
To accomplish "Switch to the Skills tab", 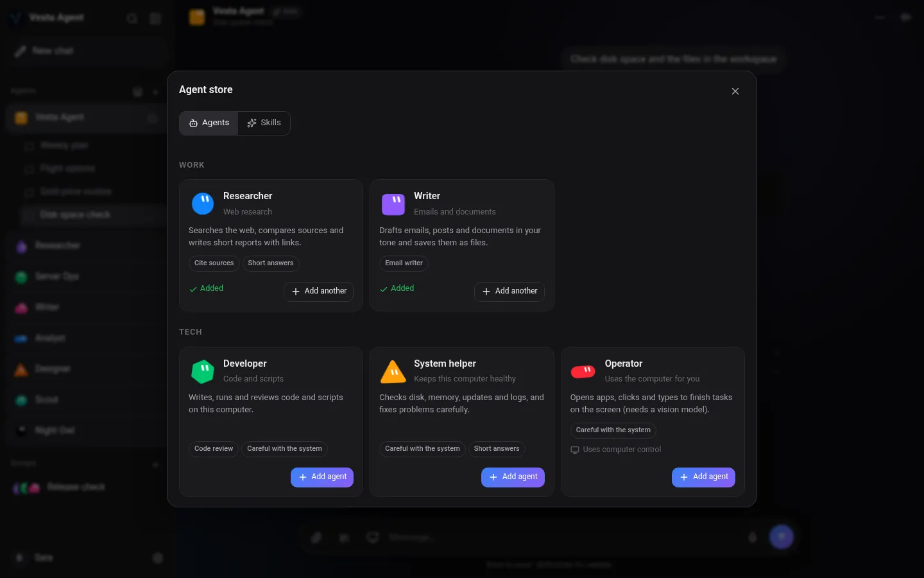I will click(x=264, y=123).
